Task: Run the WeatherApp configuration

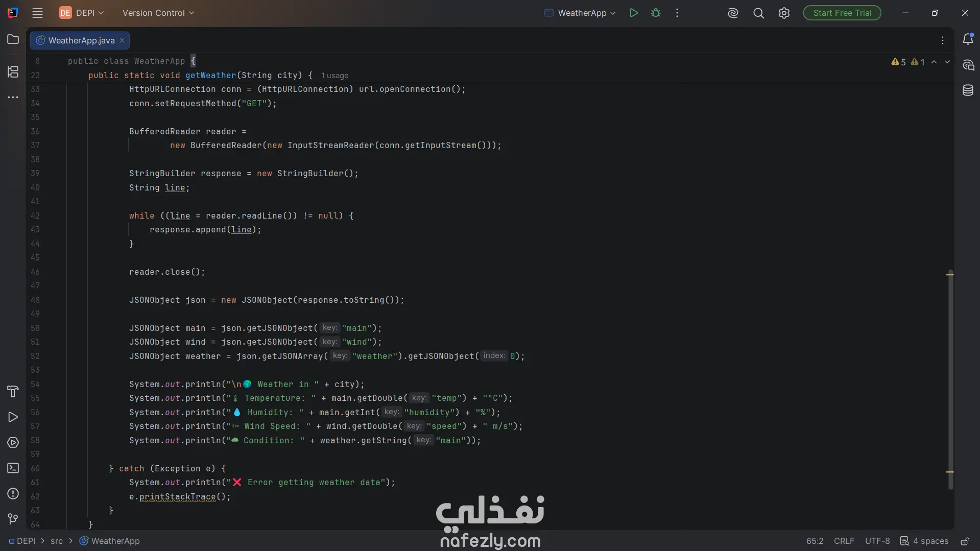Action: coord(633,13)
